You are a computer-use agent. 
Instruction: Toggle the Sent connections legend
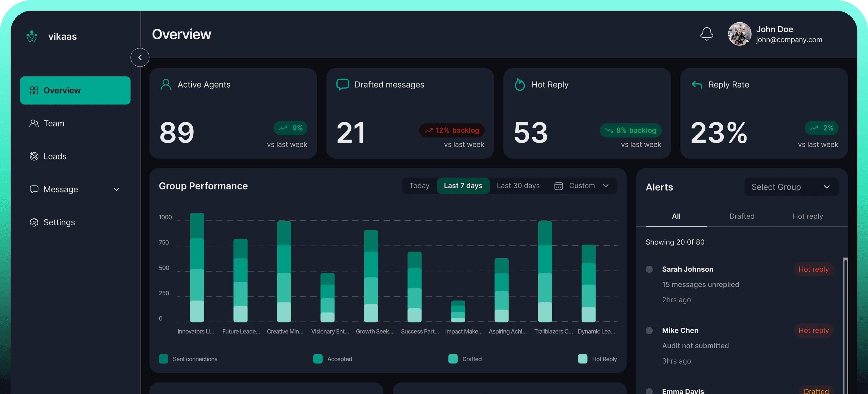coord(163,359)
